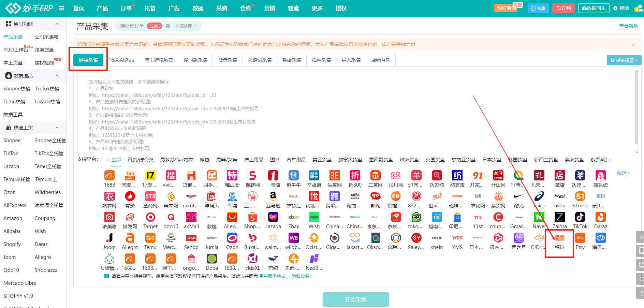
Task: Filter platforms by 日本货盘 category
Action: [x=492, y=160]
